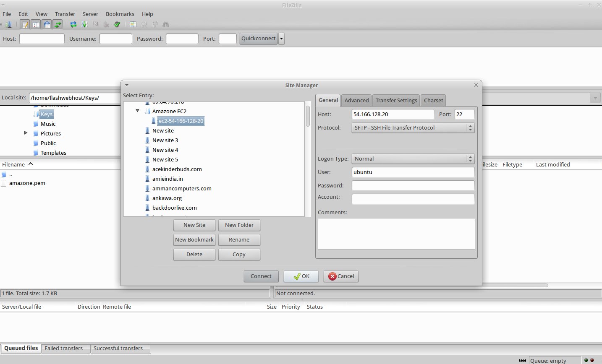Click the site icon beside ankawa.org
602x364 pixels.
point(147,198)
